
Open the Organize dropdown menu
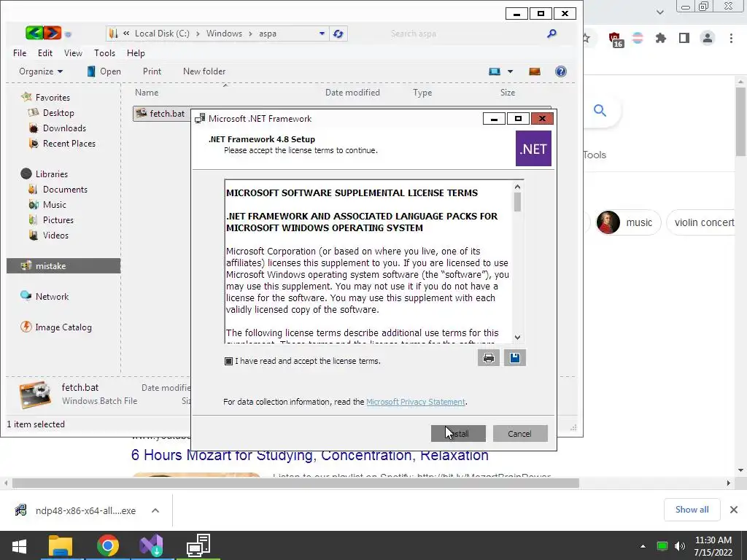(x=41, y=71)
